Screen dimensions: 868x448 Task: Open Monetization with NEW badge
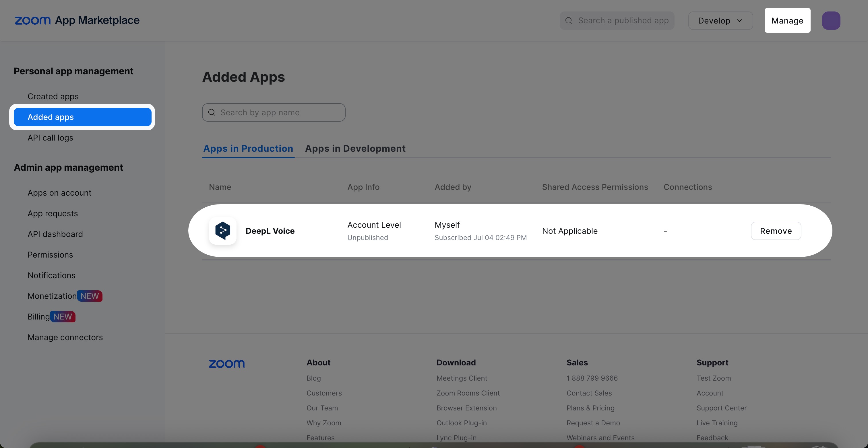tap(52, 296)
